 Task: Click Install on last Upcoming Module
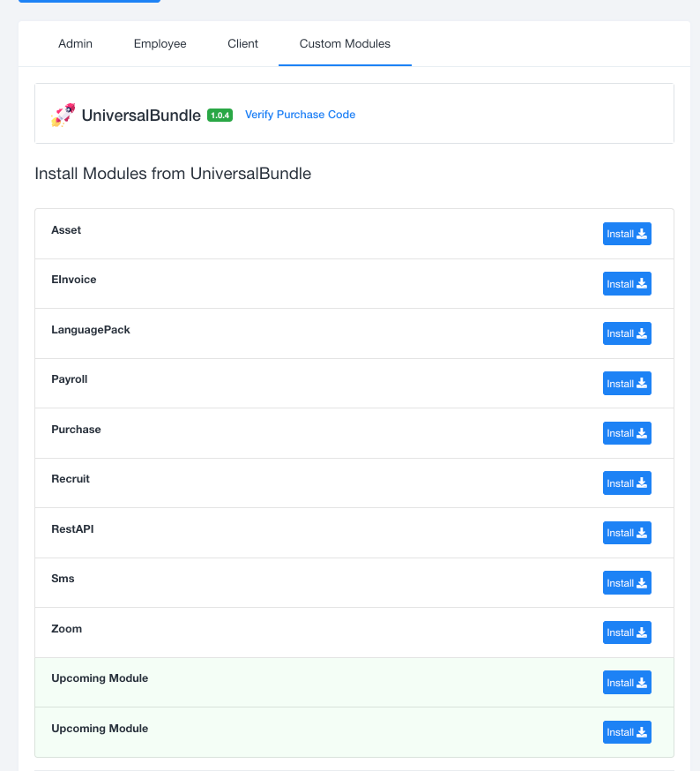click(627, 732)
